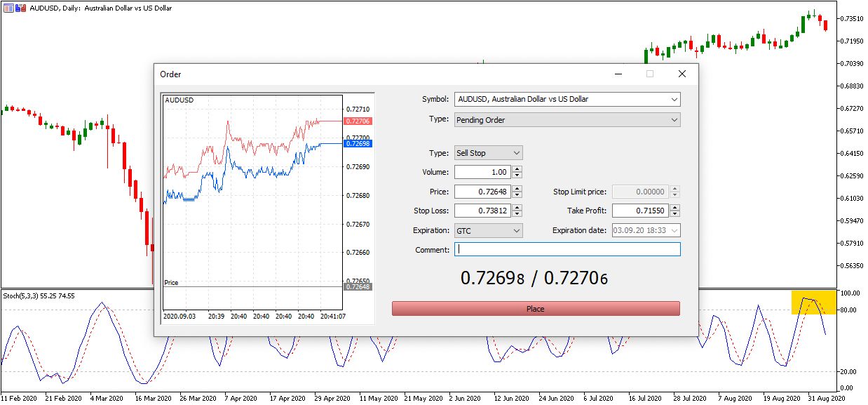Viewport: 868px width, 405px height.
Task: Click the Stop Loss field 0.73812
Action: (483, 211)
